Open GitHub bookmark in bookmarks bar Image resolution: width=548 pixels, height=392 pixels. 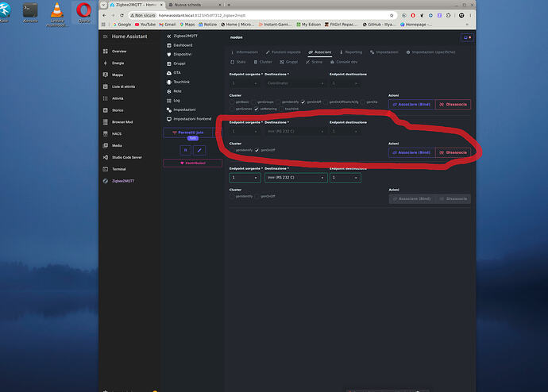point(379,25)
